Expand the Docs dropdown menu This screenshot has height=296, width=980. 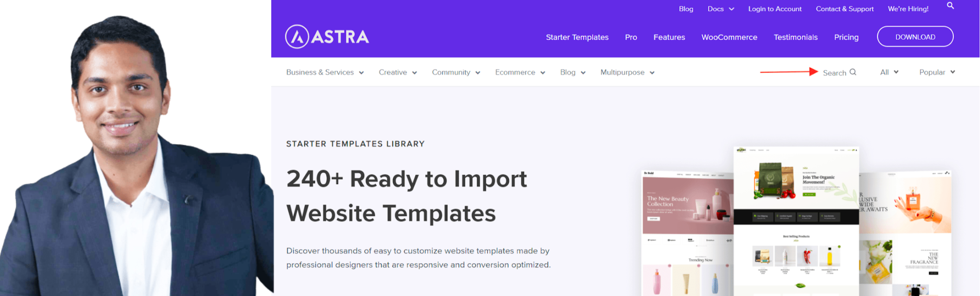point(720,9)
